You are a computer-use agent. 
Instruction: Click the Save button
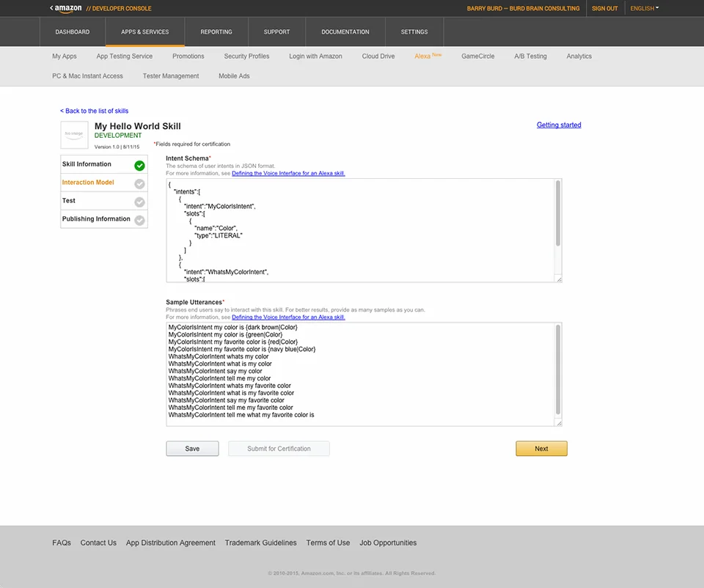point(192,449)
